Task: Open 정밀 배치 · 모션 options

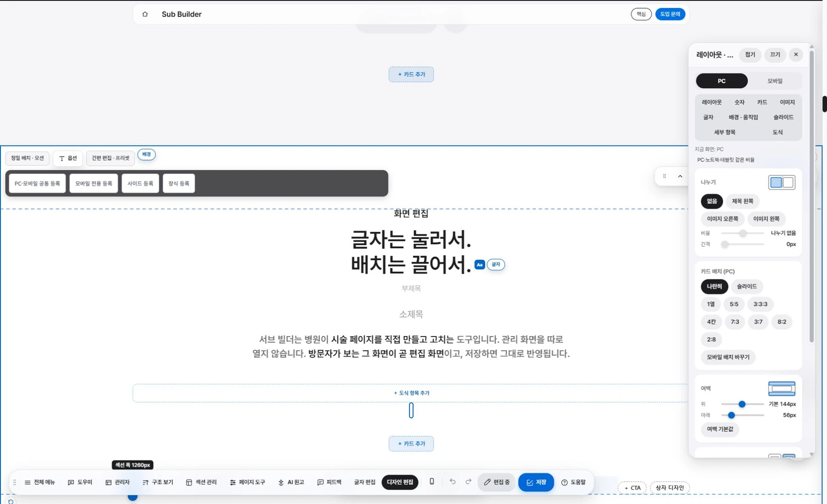Action: tap(28, 158)
